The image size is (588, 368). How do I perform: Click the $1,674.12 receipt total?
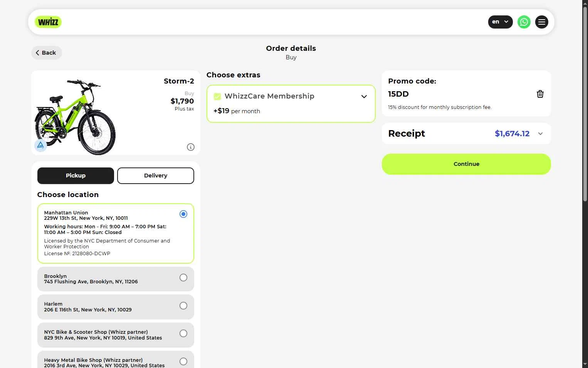(x=512, y=134)
